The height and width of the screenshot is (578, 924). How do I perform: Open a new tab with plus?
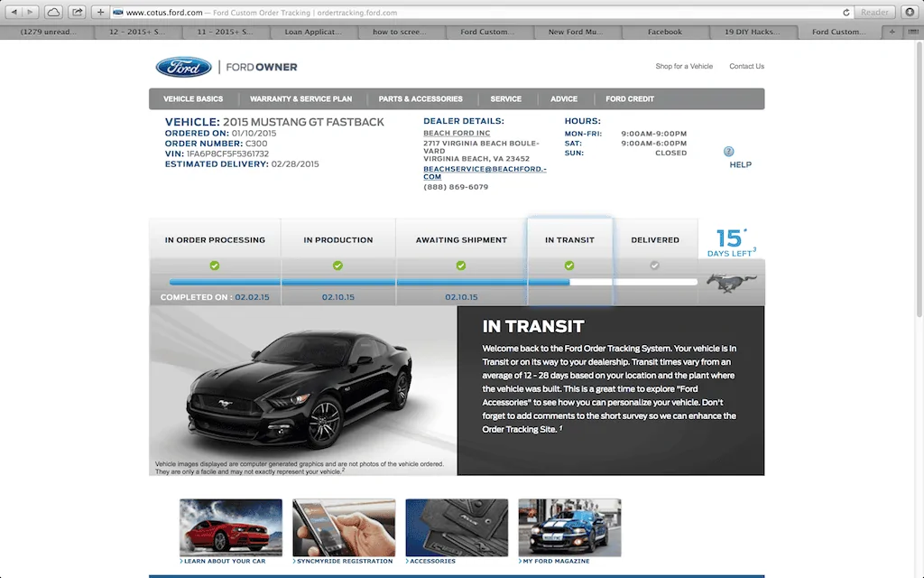tap(892, 32)
